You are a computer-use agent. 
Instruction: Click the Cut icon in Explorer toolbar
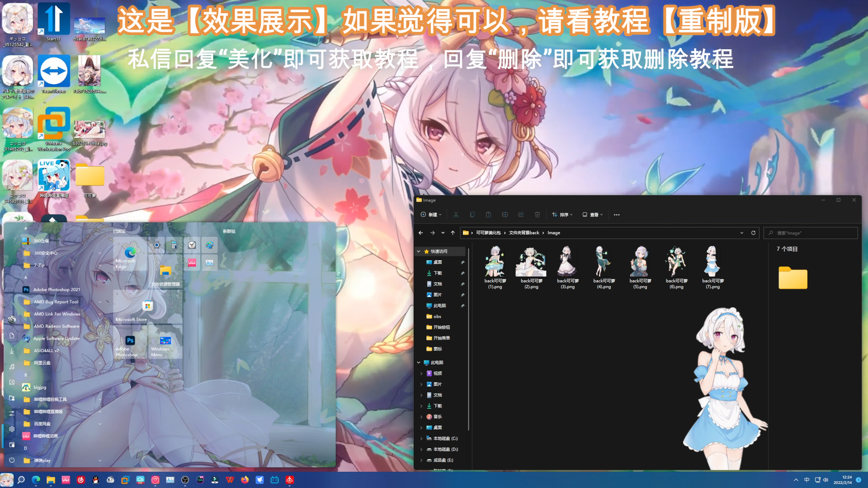click(x=456, y=215)
